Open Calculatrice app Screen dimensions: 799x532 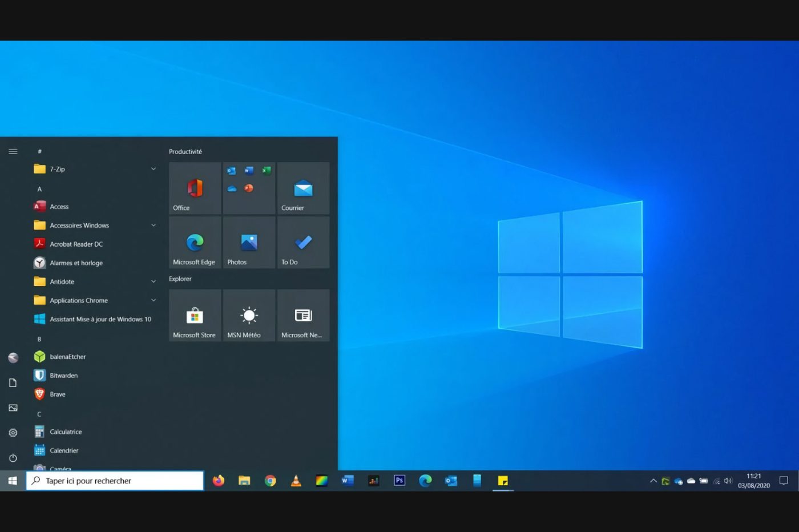tap(95, 432)
